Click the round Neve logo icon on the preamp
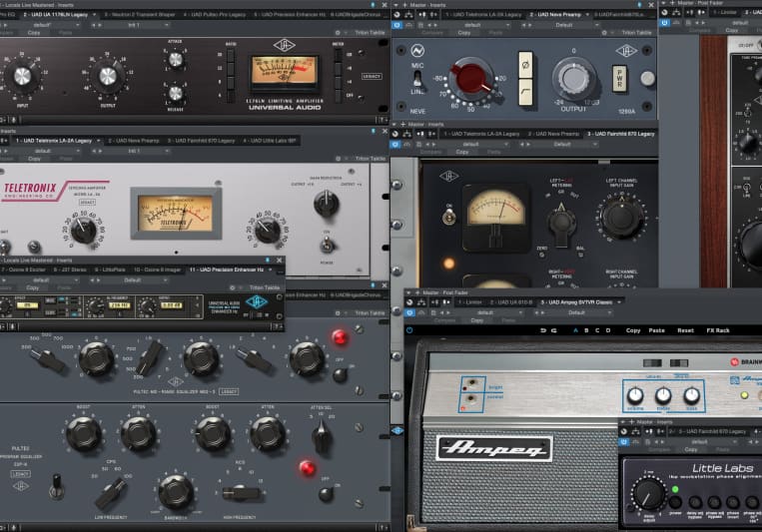Image resolution: width=762 pixels, height=532 pixels. [x=417, y=50]
